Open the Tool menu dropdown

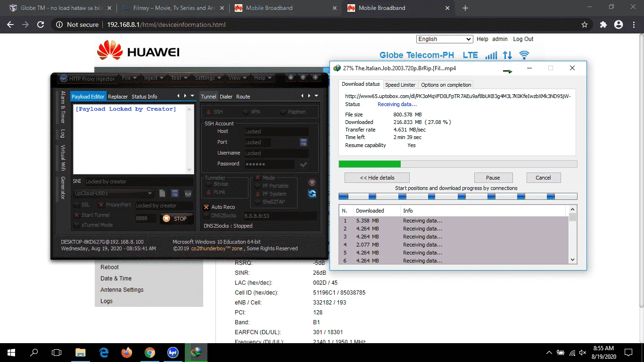click(179, 78)
